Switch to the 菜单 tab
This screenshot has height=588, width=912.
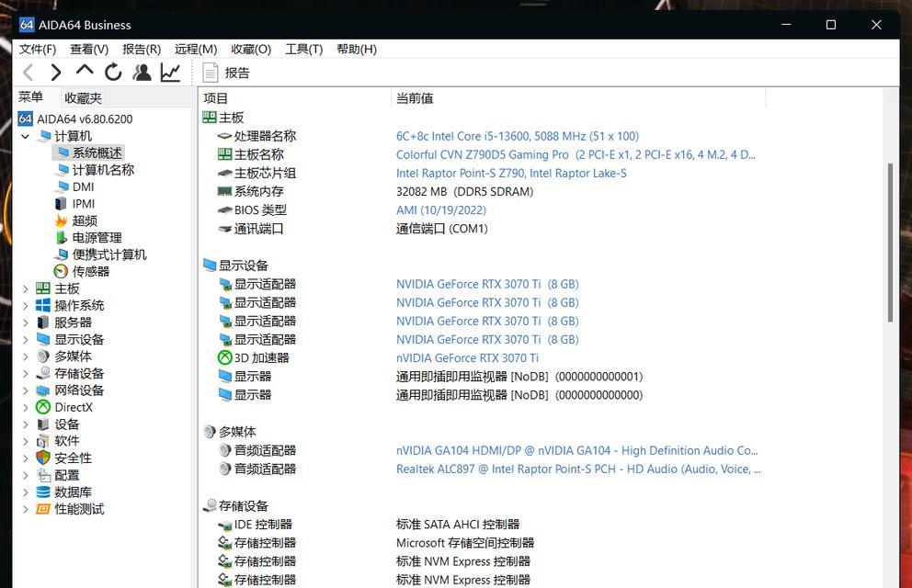click(x=30, y=97)
